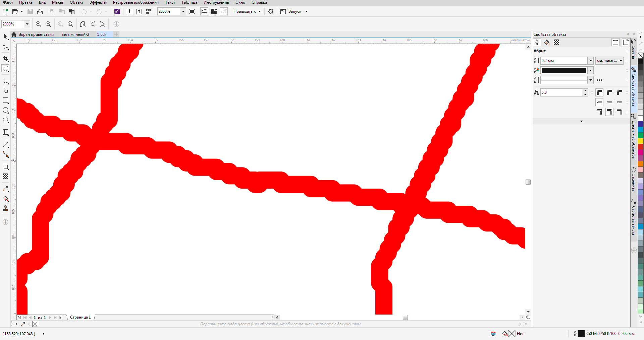Toggle Show Guidelines button
Viewport: 644px width, 340px height.
(224, 11)
